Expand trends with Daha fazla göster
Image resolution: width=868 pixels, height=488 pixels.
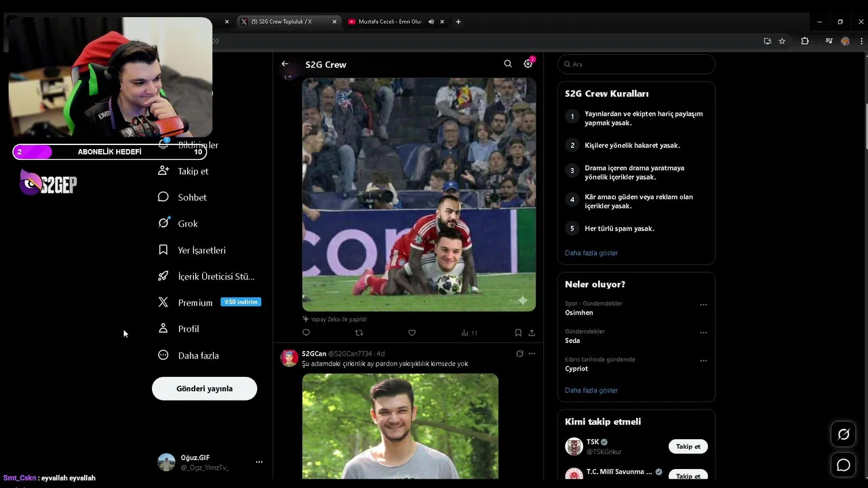click(x=591, y=390)
